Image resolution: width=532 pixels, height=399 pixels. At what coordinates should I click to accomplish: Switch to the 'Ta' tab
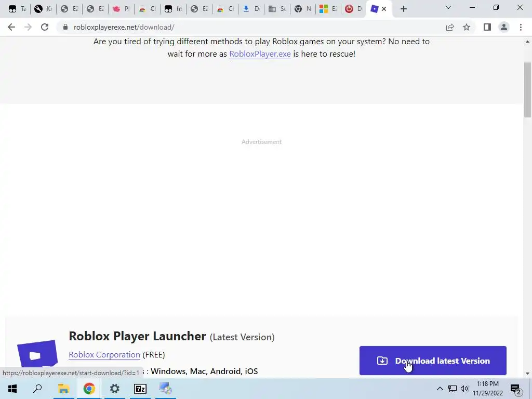pyautogui.click(x=17, y=9)
